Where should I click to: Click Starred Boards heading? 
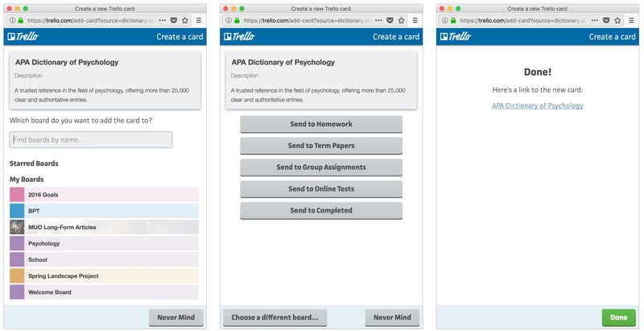pyautogui.click(x=34, y=163)
